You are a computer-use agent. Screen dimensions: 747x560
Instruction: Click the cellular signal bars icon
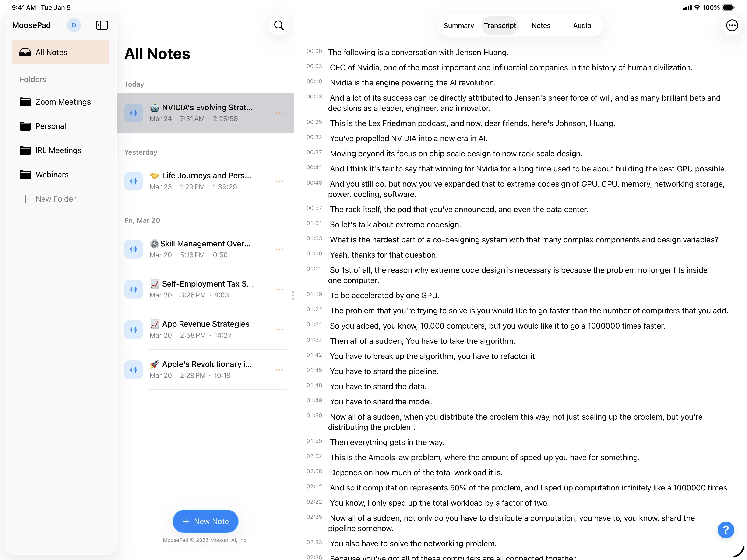pos(687,7)
